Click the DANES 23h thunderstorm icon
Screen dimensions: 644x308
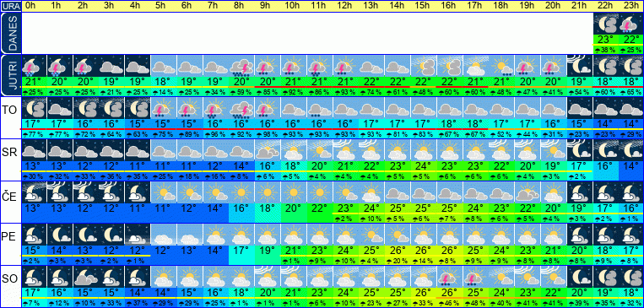click(x=630, y=24)
